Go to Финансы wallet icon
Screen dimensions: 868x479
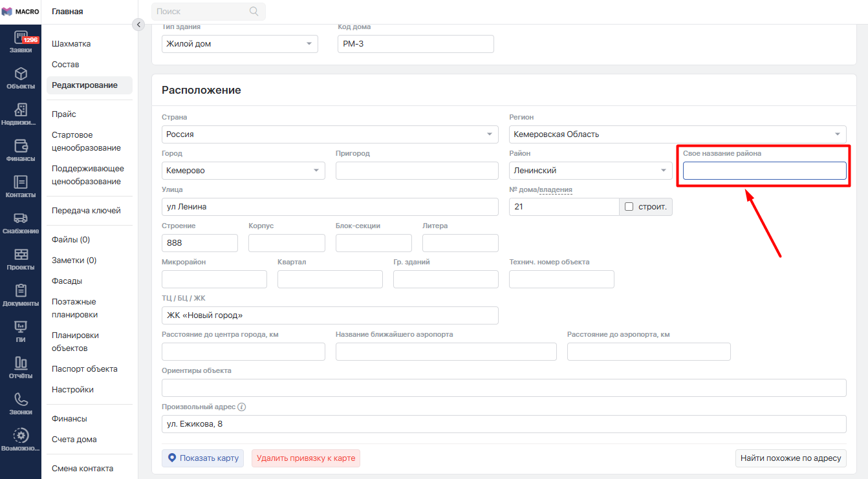(21, 145)
